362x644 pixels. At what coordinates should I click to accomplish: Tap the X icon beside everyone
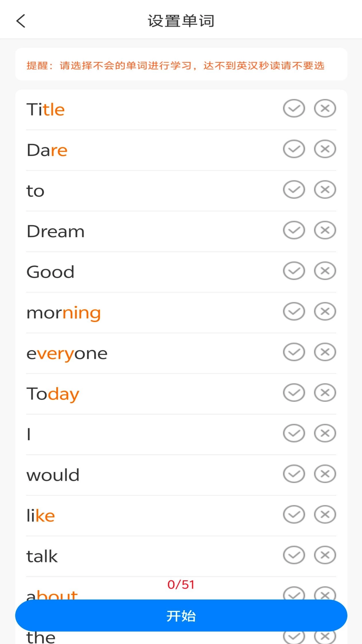pyautogui.click(x=325, y=352)
